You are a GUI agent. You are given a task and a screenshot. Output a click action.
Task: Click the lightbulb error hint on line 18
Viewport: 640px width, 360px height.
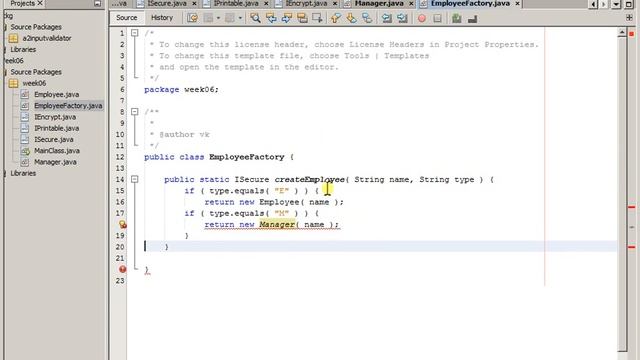pyautogui.click(x=122, y=224)
